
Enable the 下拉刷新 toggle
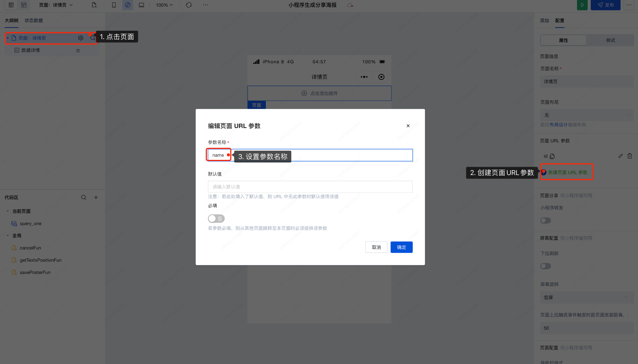[x=545, y=266]
